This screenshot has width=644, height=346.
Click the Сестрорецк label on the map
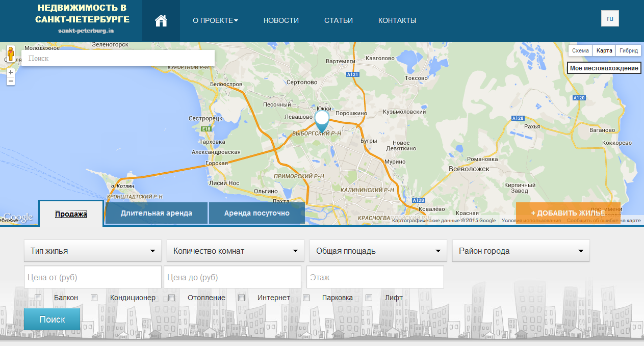(x=206, y=118)
